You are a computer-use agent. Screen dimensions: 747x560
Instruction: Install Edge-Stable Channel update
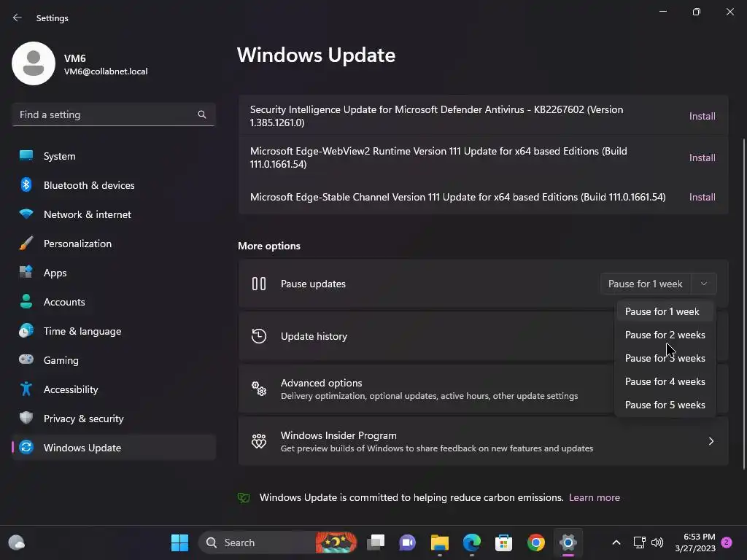703,197
